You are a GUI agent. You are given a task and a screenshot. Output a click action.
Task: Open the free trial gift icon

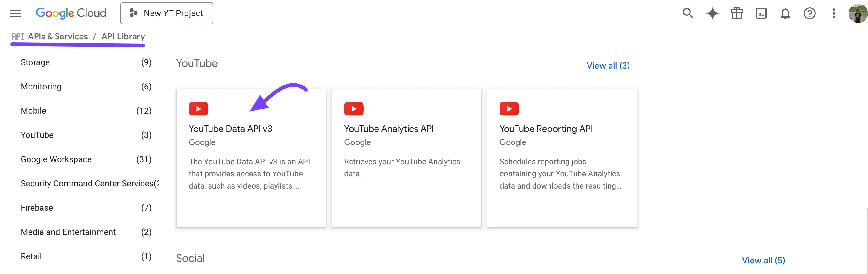coord(736,13)
